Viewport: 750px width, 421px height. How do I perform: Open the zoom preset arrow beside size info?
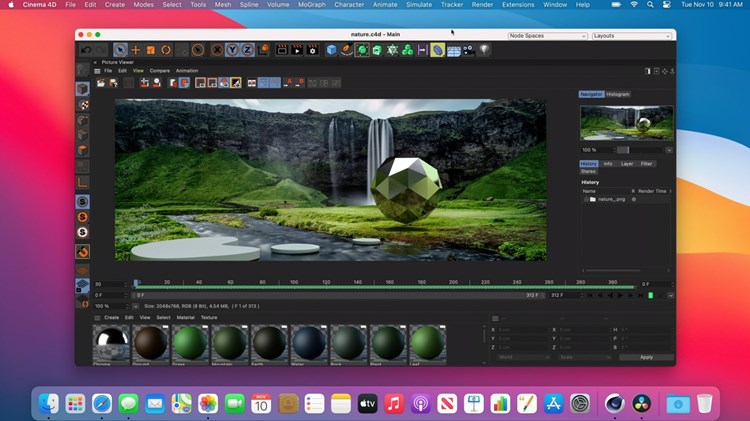click(135, 306)
